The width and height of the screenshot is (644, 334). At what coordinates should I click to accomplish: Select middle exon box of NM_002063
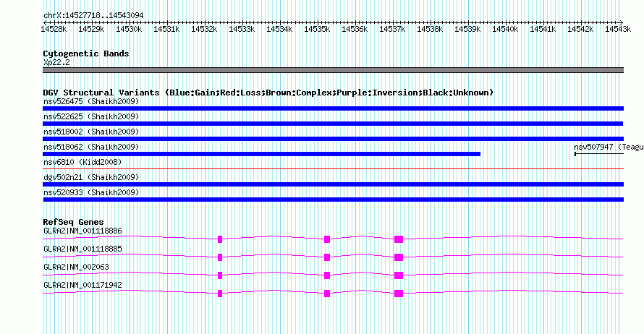click(x=327, y=275)
